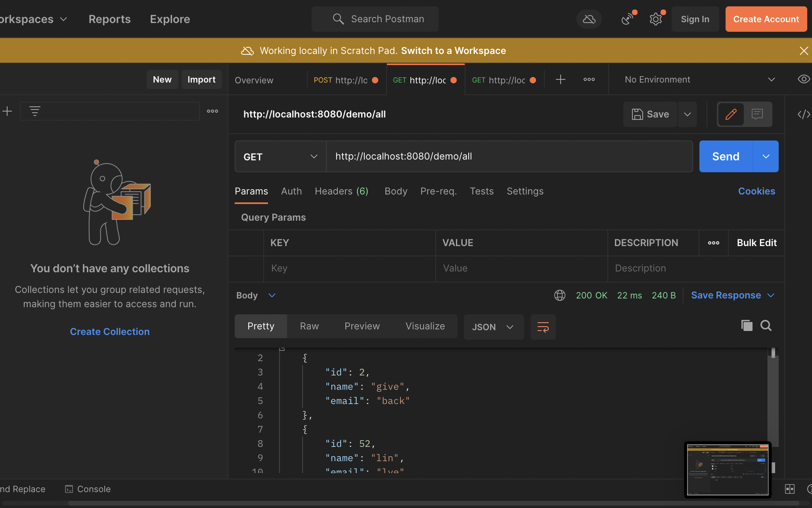Click the search magnifier in Search Postman
The image size is (812, 508).
338,19
